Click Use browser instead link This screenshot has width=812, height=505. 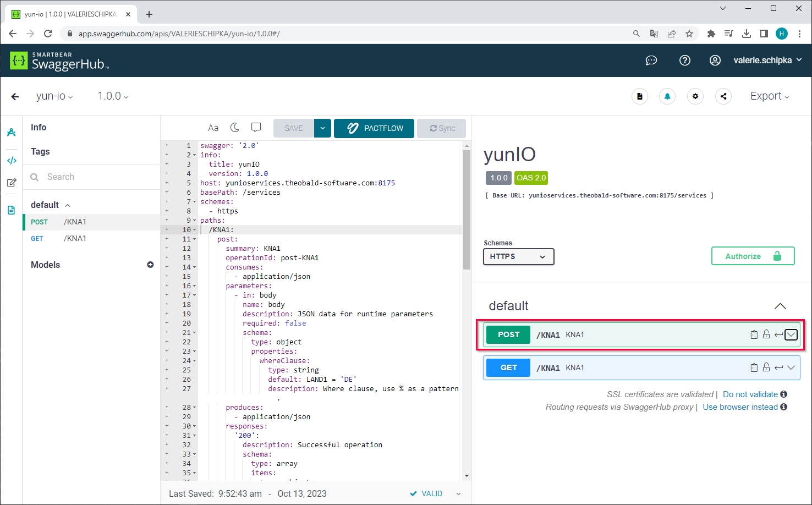(x=740, y=407)
